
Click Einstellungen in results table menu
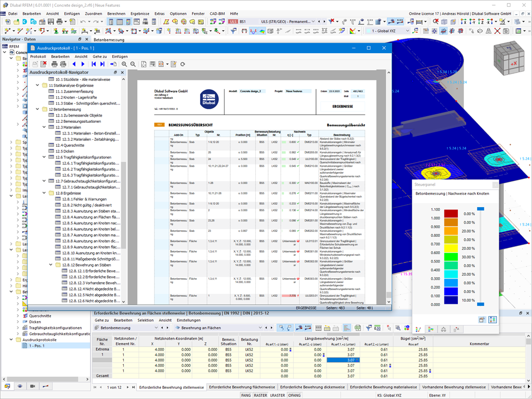coord(189,320)
